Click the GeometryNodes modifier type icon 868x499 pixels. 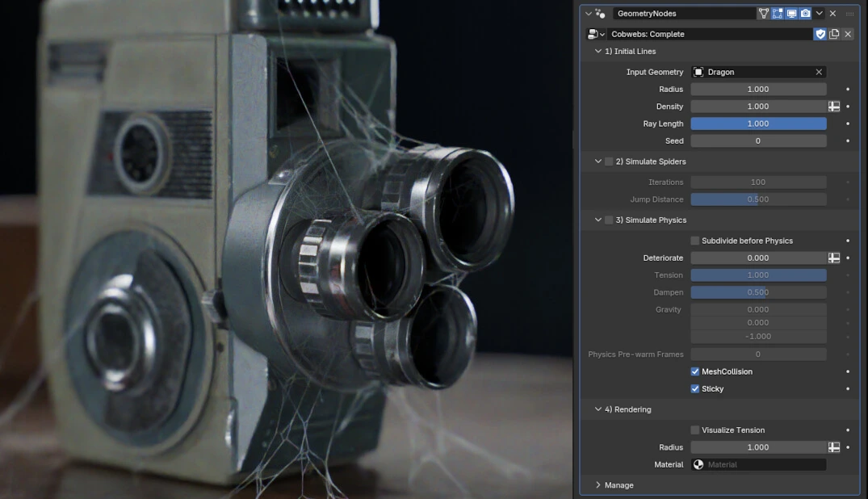pyautogui.click(x=601, y=13)
